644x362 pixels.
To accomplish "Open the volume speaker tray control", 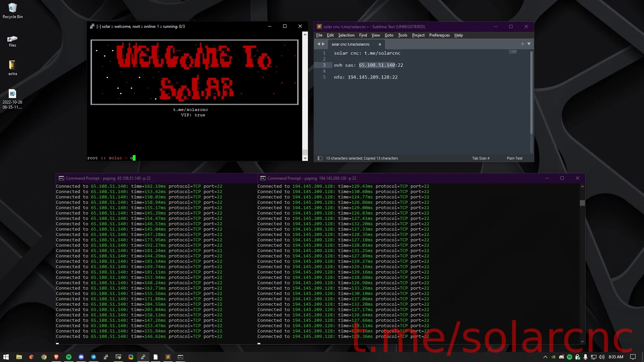I will [602, 357].
